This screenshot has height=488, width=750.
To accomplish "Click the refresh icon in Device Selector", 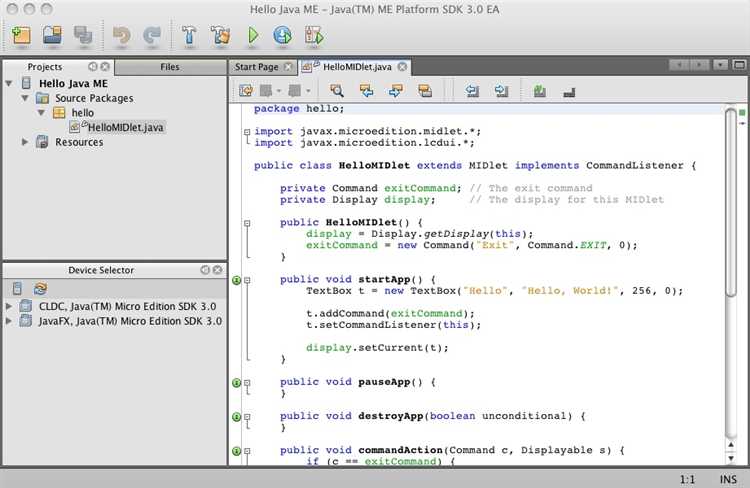I will [40, 288].
